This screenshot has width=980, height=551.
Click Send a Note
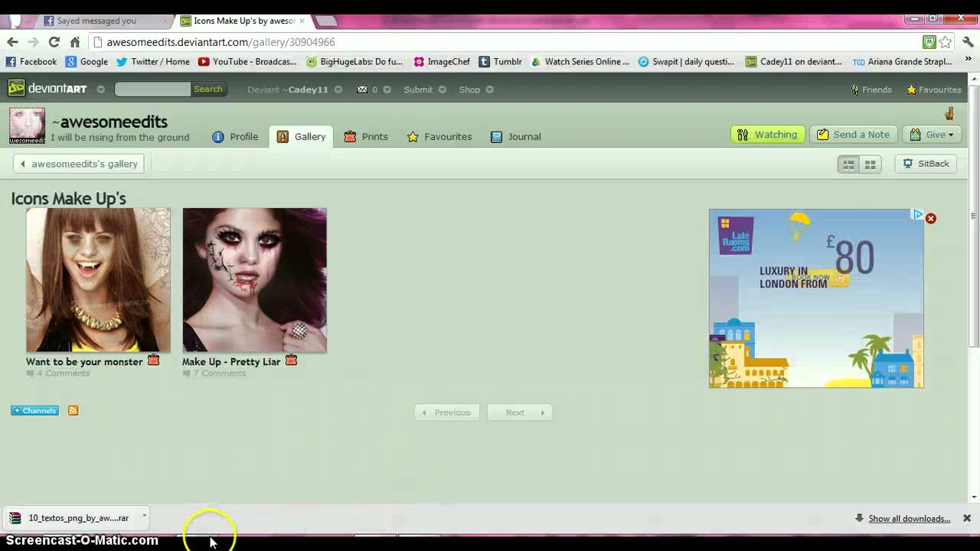point(854,135)
